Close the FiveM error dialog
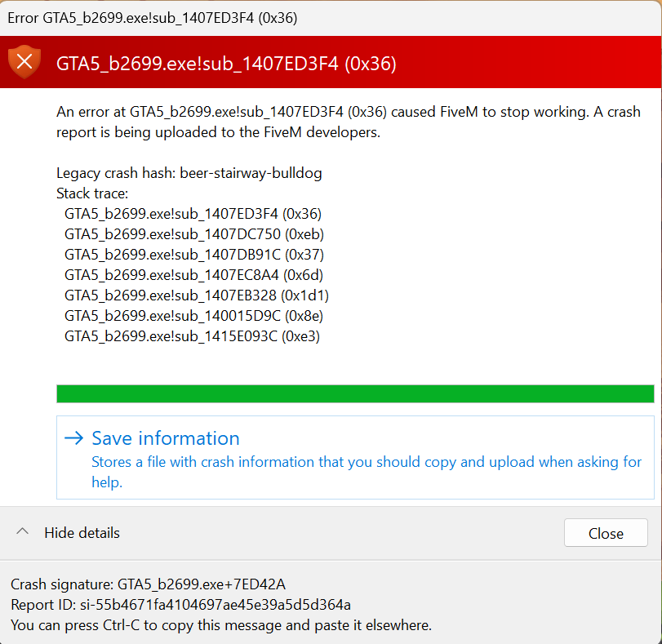 (x=606, y=533)
